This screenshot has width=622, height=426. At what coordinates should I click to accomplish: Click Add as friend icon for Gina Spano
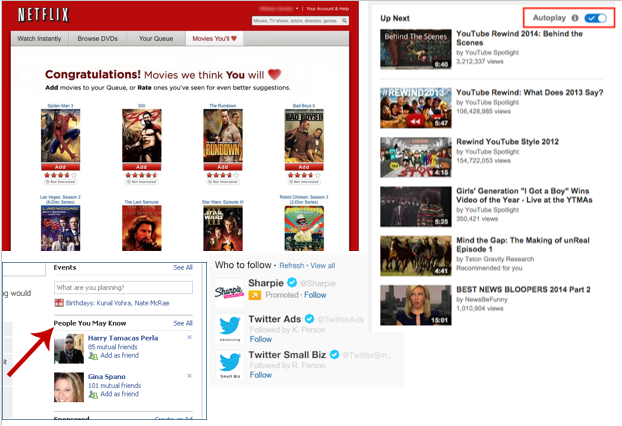click(x=93, y=396)
